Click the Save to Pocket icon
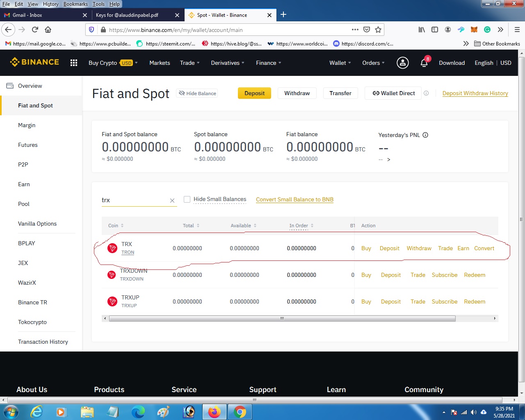525x420 pixels. (367, 30)
